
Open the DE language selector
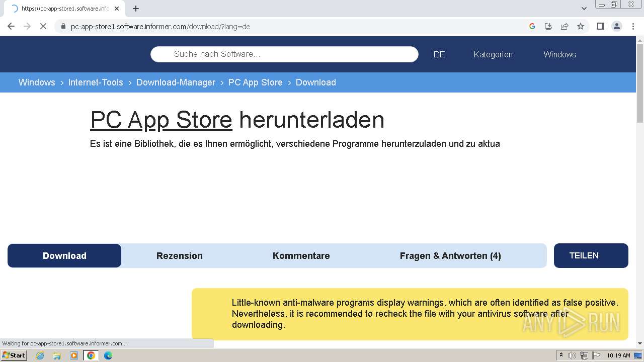click(x=439, y=54)
